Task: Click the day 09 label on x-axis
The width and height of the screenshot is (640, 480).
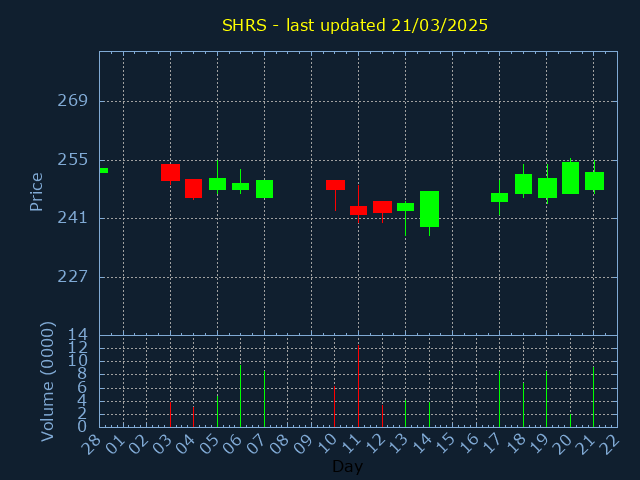Action: [x=302, y=443]
